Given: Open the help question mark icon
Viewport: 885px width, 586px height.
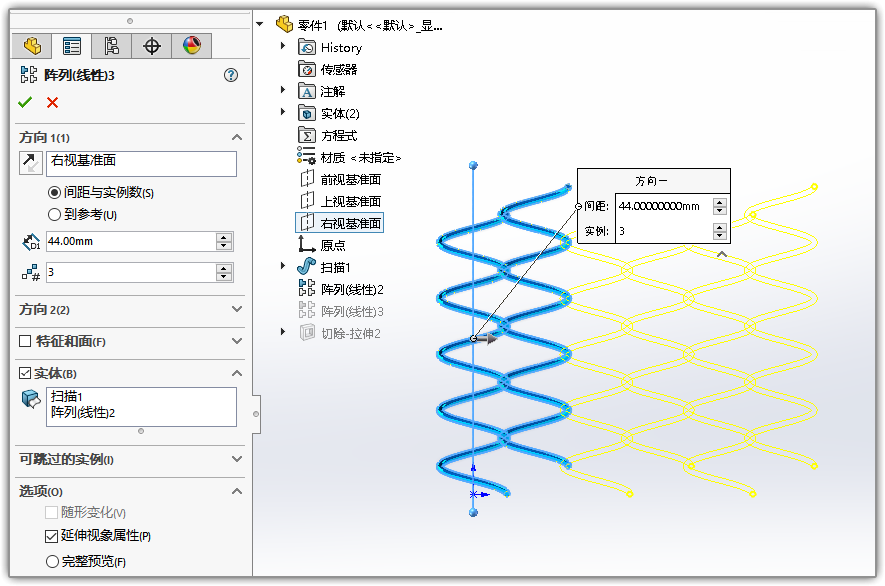Looking at the screenshot, I should (x=231, y=75).
